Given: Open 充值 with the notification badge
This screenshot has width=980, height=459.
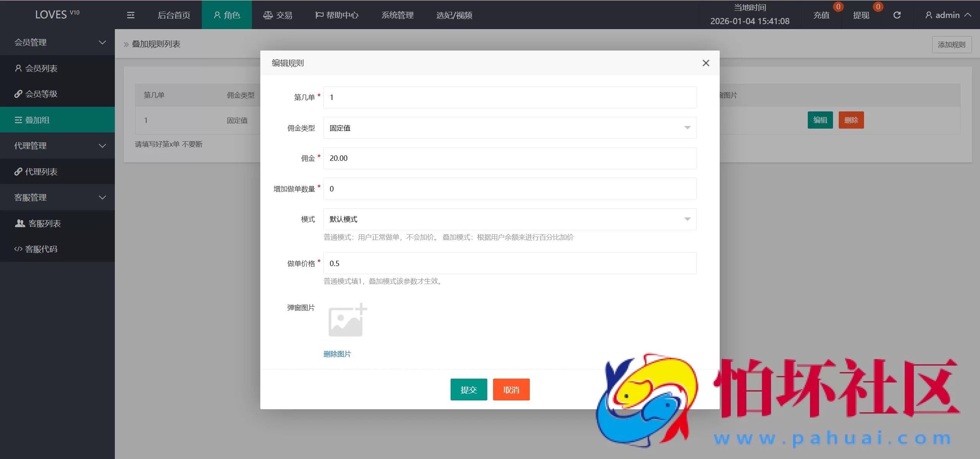Looking at the screenshot, I should tap(822, 15).
